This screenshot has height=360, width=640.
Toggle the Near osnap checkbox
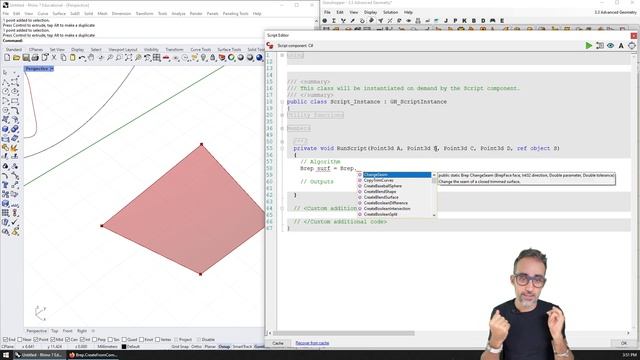(x=20, y=340)
